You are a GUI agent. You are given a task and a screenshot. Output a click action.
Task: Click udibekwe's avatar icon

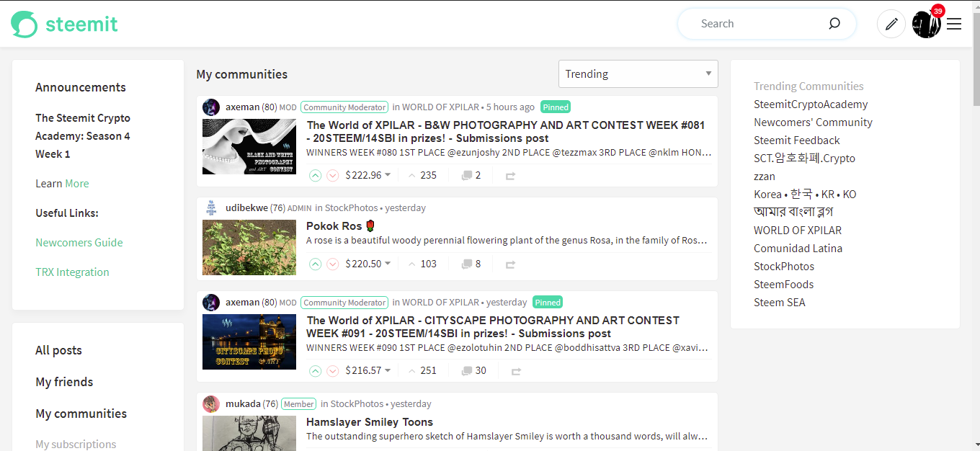pyautogui.click(x=211, y=208)
